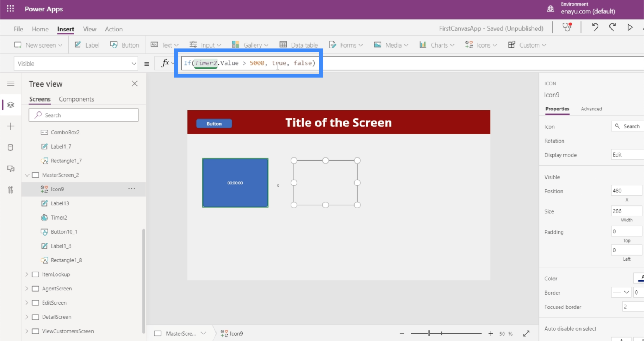The image size is (644, 341).
Task: Insert a Label control
Action: (87, 45)
